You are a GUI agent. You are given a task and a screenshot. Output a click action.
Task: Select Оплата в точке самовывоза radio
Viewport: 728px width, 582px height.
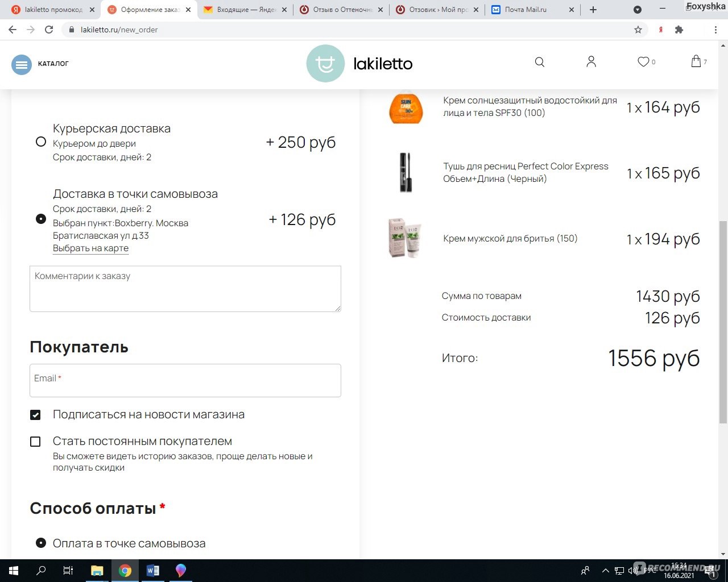click(x=41, y=543)
